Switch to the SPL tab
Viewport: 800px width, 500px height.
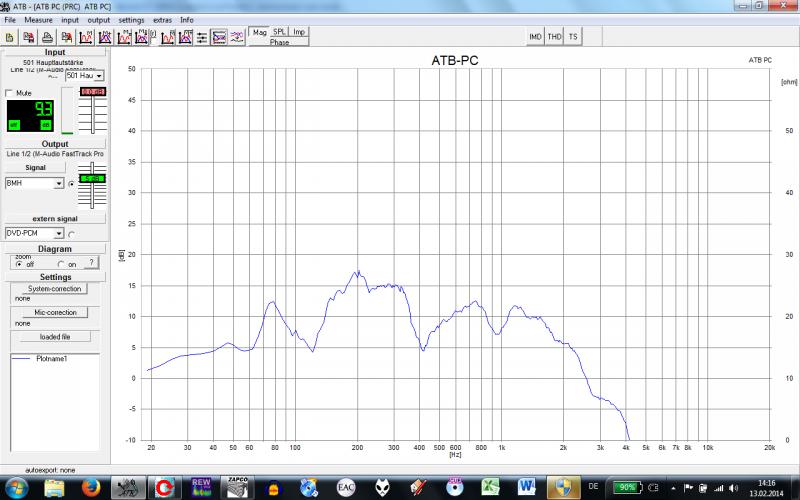pos(279,32)
